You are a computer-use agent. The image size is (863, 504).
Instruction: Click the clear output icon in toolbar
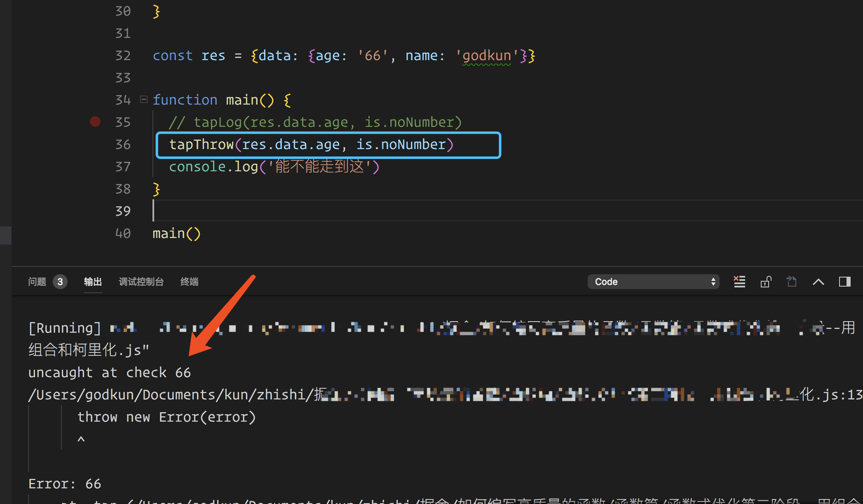point(740,281)
